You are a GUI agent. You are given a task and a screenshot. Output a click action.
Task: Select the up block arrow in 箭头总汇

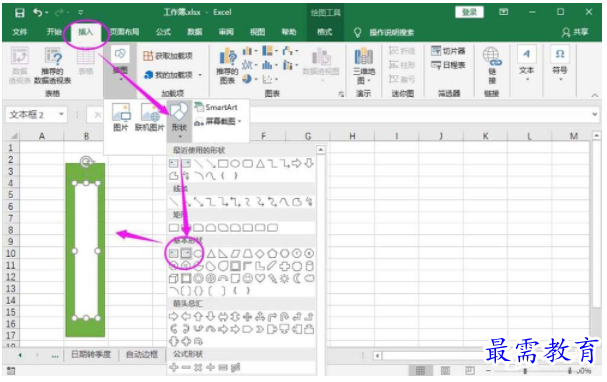(x=198, y=317)
